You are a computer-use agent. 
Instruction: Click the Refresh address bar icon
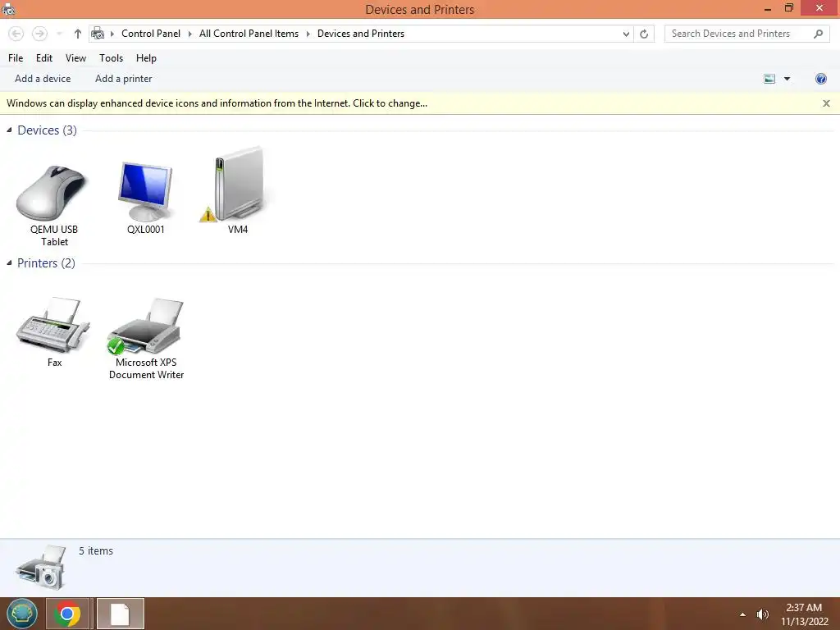[644, 34]
